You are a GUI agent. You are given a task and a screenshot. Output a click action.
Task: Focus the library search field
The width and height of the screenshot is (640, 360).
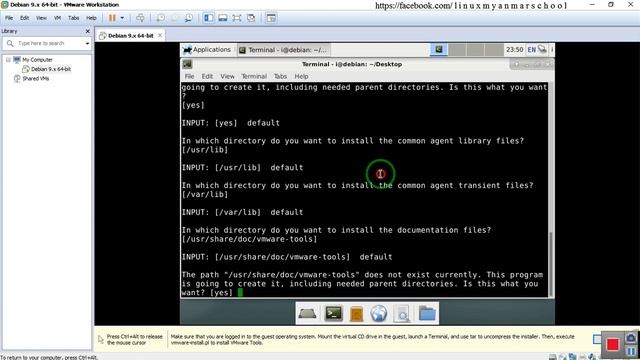tap(47, 43)
